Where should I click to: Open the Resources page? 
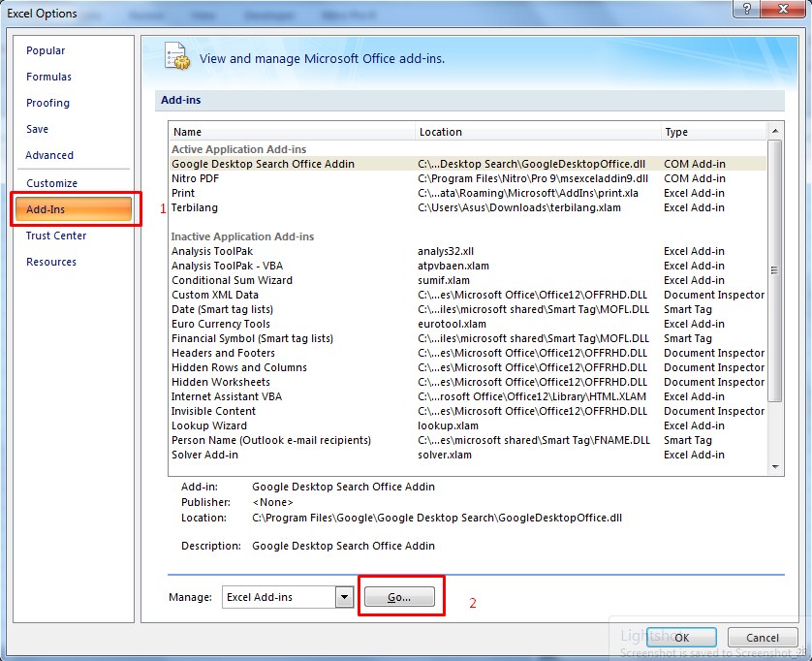[50, 262]
